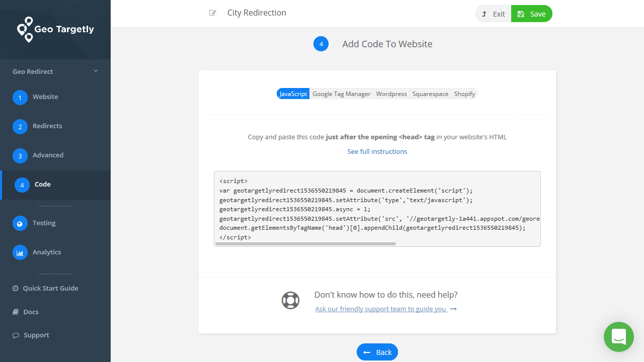Click the book icon beside Docs
This screenshot has height=362, width=644.
click(x=16, y=312)
